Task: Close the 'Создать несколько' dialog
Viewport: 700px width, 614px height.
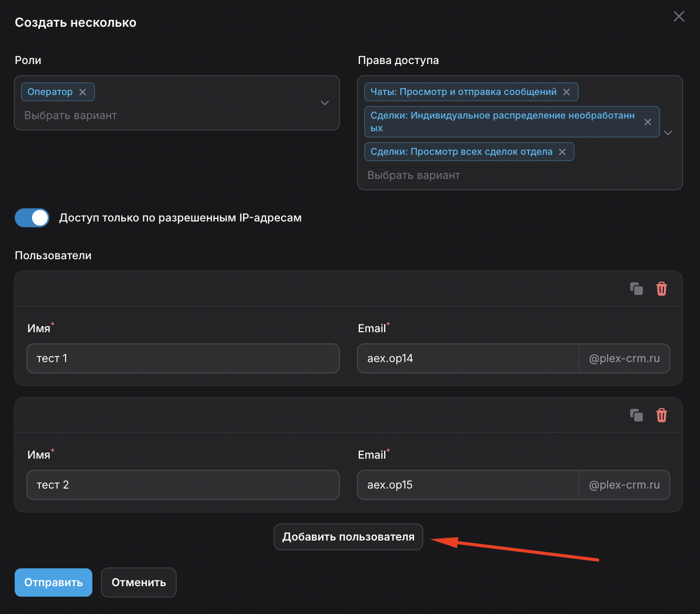Action: click(679, 16)
